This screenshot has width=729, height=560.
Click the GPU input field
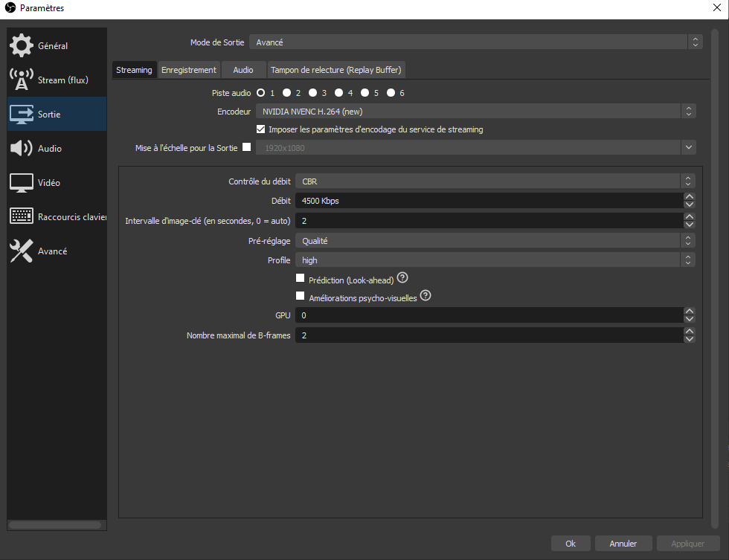click(489, 315)
